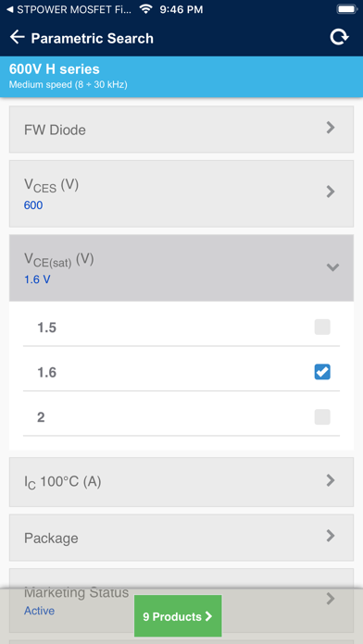Tap the Parametric Search title
Image resolution: width=363 pixels, height=644 pixels.
92,38
